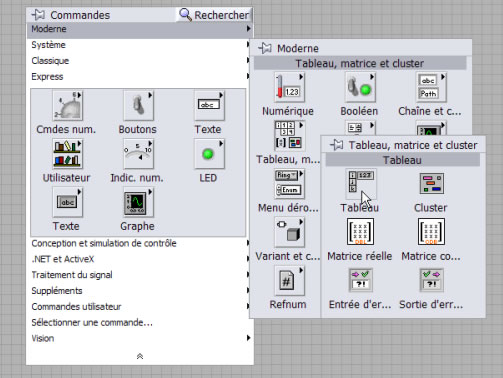Pin the Moderne subpalette with thumbtack
The image size is (503, 378).
265,48
